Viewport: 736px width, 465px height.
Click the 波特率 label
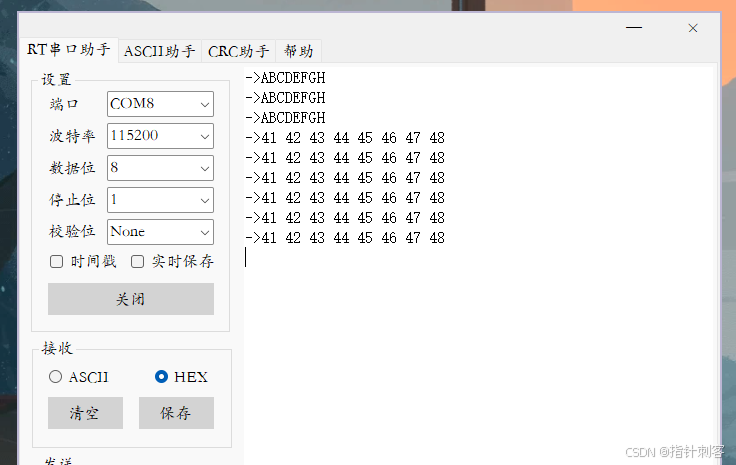tap(72, 136)
